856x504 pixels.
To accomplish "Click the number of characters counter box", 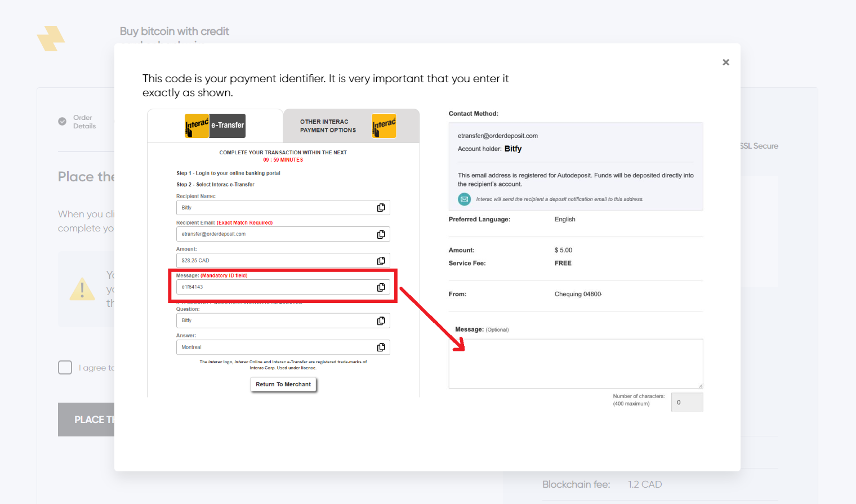I will click(687, 402).
